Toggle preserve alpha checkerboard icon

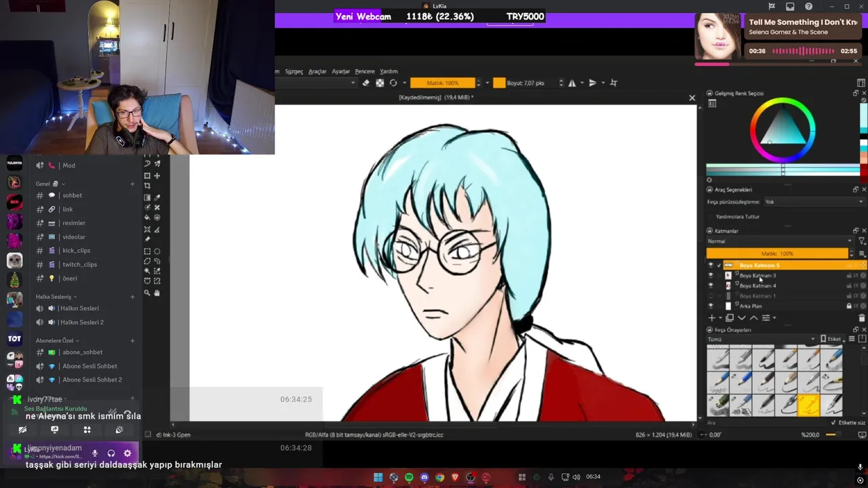pos(380,83)
